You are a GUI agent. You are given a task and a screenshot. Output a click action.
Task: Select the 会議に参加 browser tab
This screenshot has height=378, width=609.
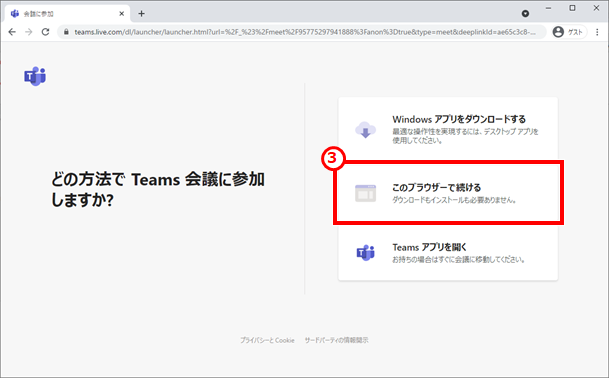point(67,14)
